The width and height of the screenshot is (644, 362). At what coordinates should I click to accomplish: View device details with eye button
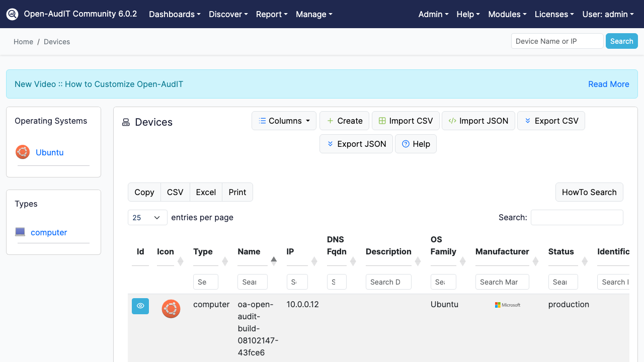[140, 306]
